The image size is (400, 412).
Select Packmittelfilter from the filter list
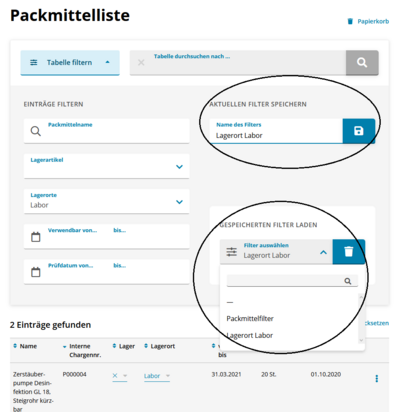pyautogui.click(x=250, y=319)
